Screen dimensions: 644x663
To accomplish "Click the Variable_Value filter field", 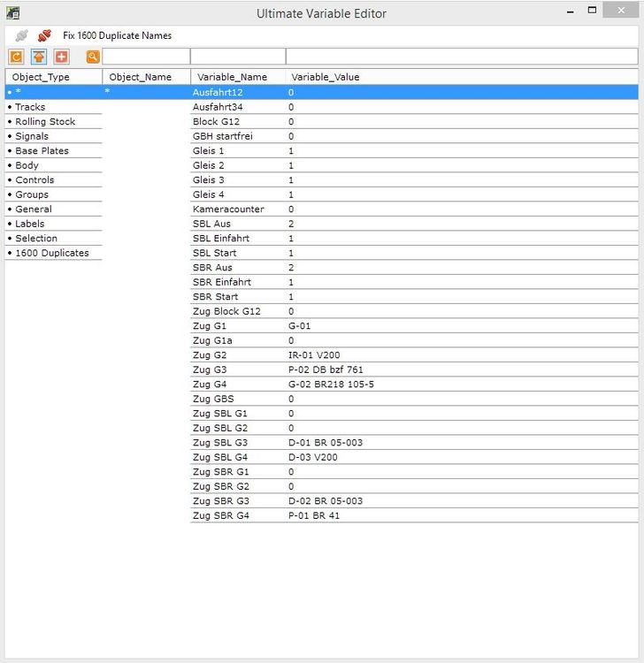I will point(462,57).
